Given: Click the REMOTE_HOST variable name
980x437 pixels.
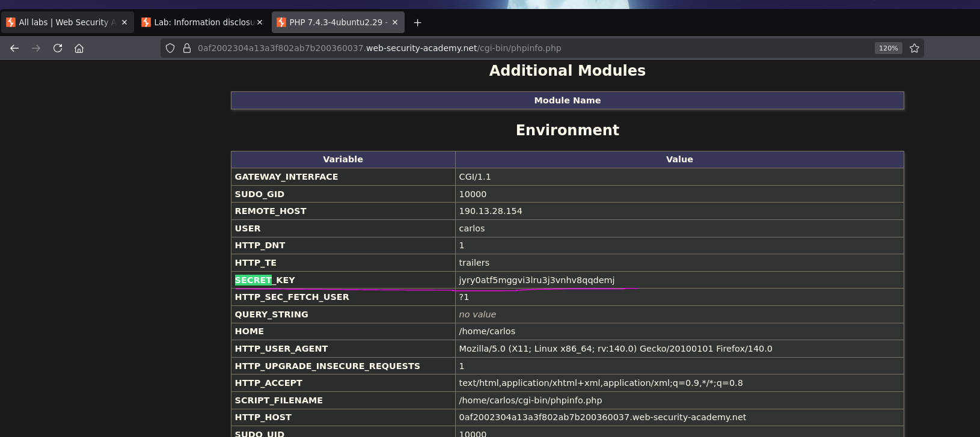Looking at the screenshot, I should [x=271, y=211].
